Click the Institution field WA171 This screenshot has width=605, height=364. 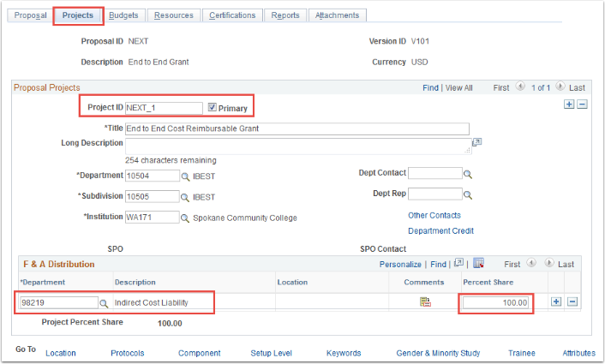[152, 218]
